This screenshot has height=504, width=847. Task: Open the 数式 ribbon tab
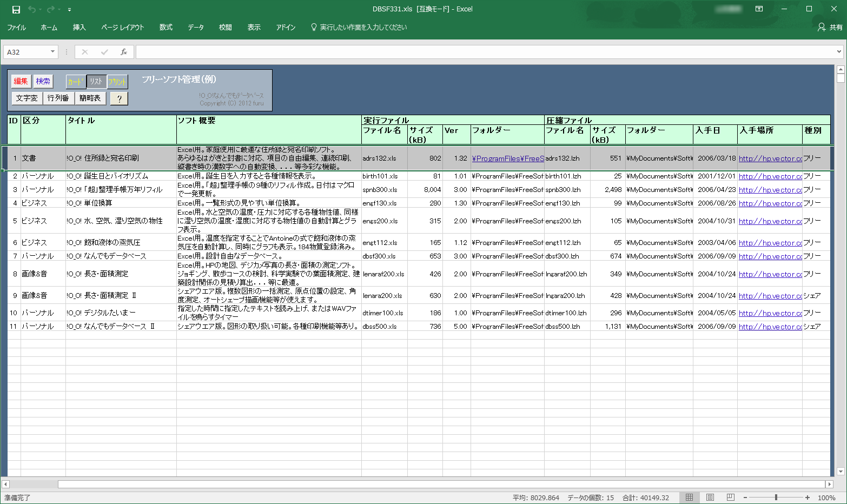pyautogui.click(x=166, y=27)
